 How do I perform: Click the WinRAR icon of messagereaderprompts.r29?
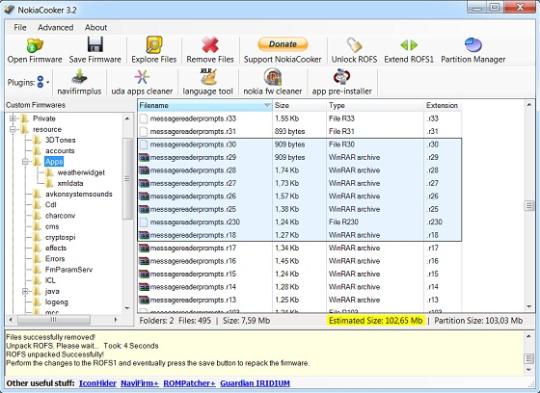(x=144, y=157)
